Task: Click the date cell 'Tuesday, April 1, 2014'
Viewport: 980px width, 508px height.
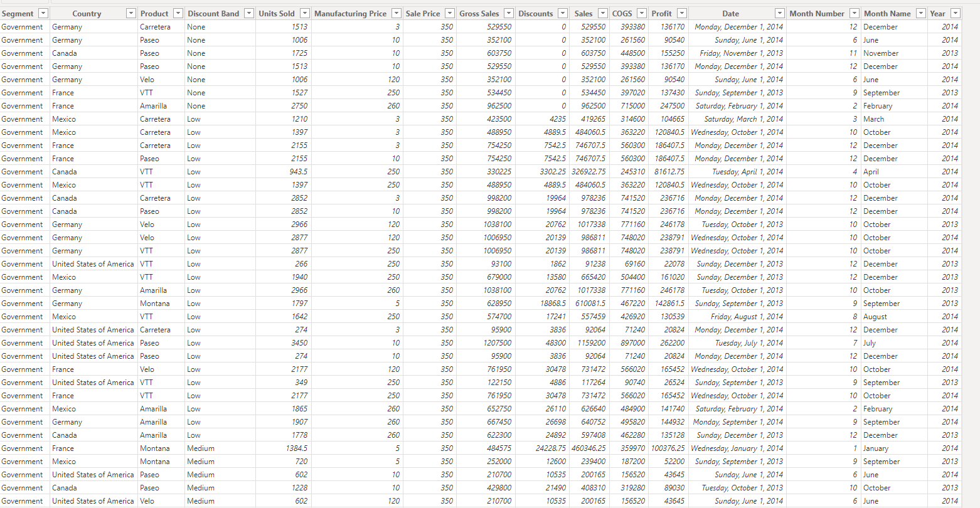Action: [747, 172]
